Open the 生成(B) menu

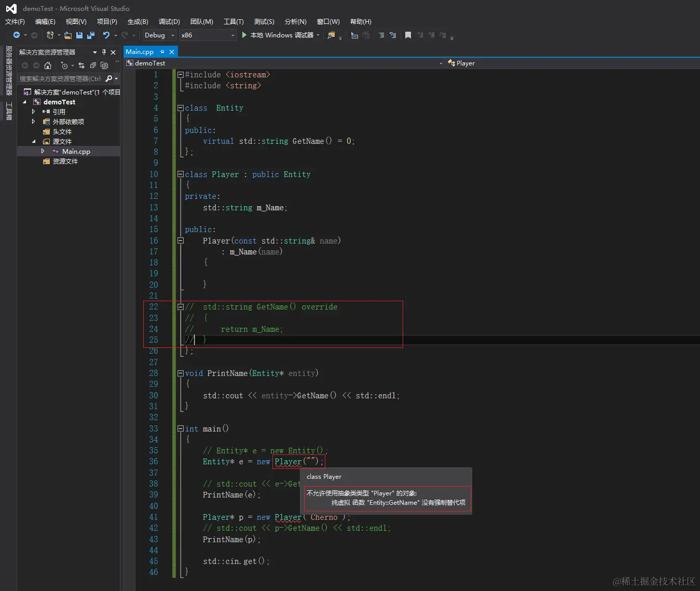click(x=138, y=22)
